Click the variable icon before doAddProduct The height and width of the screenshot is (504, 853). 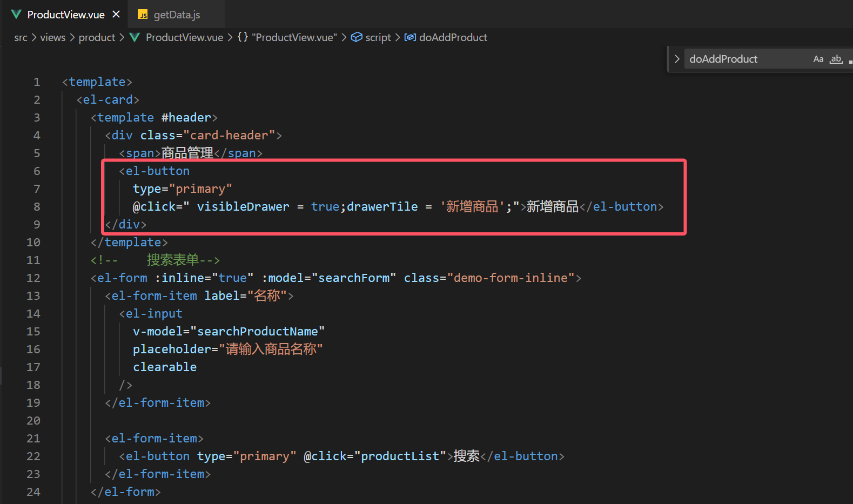coord(410,37)
